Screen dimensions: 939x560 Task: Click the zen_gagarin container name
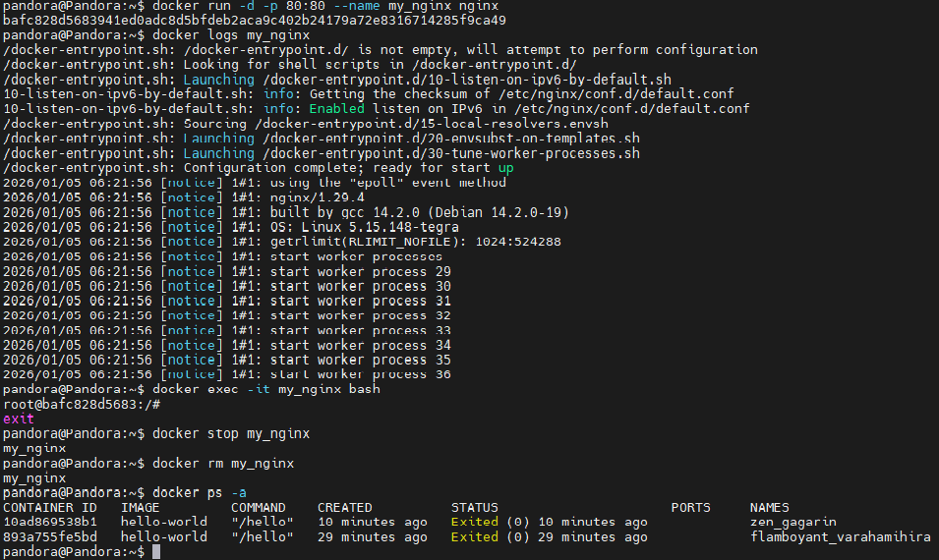tap(792, 522)
